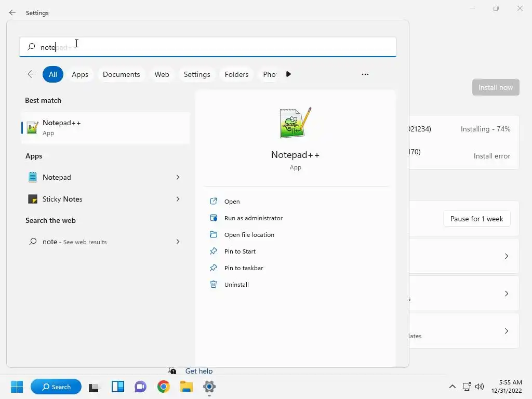This screenshot has height=399, width=532.
Task: Select the All filter tab
Action: pos(53,74)
